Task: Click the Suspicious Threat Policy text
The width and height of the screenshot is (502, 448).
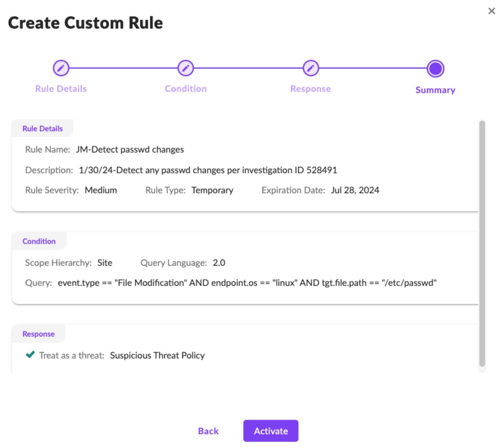Action: [157, 355]
